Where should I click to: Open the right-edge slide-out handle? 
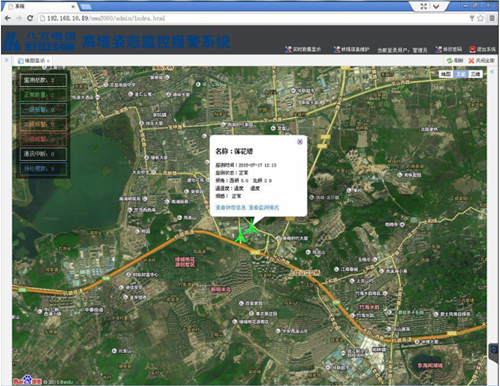pos(494,351)
